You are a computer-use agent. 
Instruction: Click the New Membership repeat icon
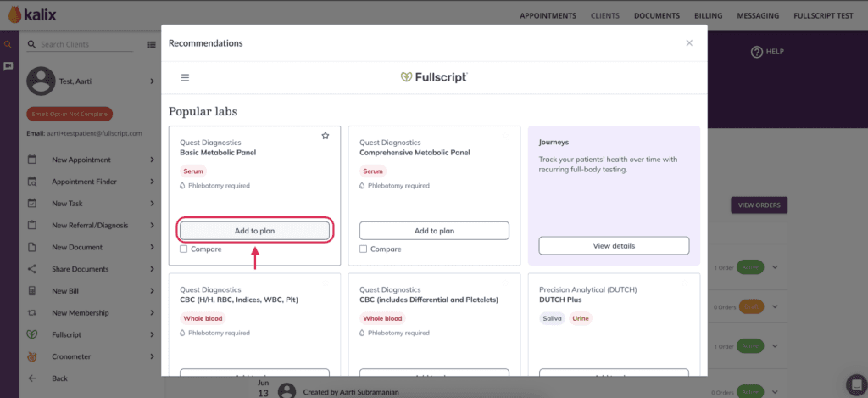click(x=32, y=312)
